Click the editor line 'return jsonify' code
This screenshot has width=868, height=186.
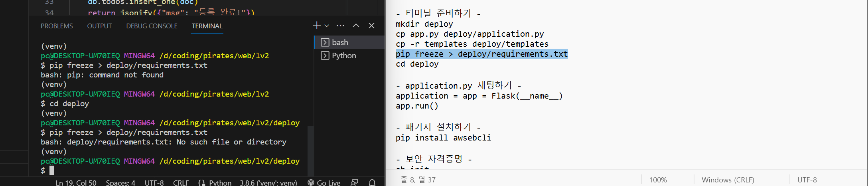coord(171,13)
